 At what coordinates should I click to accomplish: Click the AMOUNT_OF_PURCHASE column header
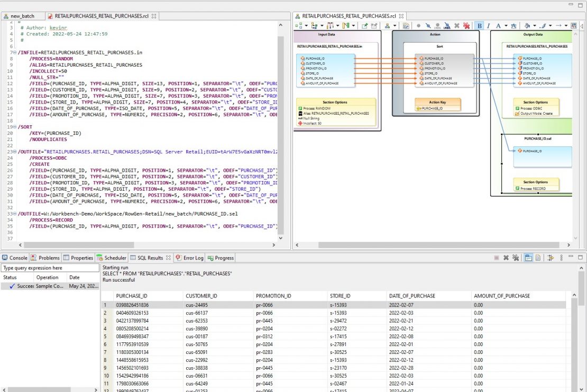[502, 296]
